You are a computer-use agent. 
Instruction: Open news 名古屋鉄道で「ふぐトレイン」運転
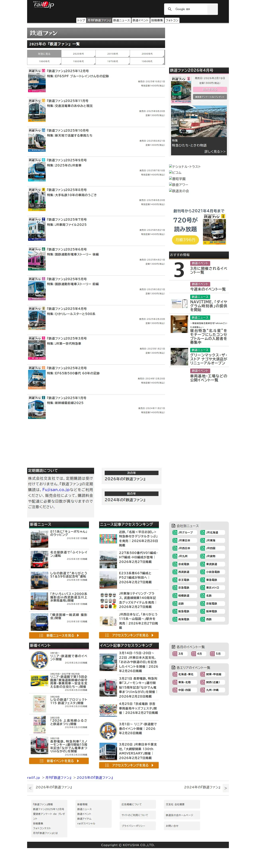[69, 554]
